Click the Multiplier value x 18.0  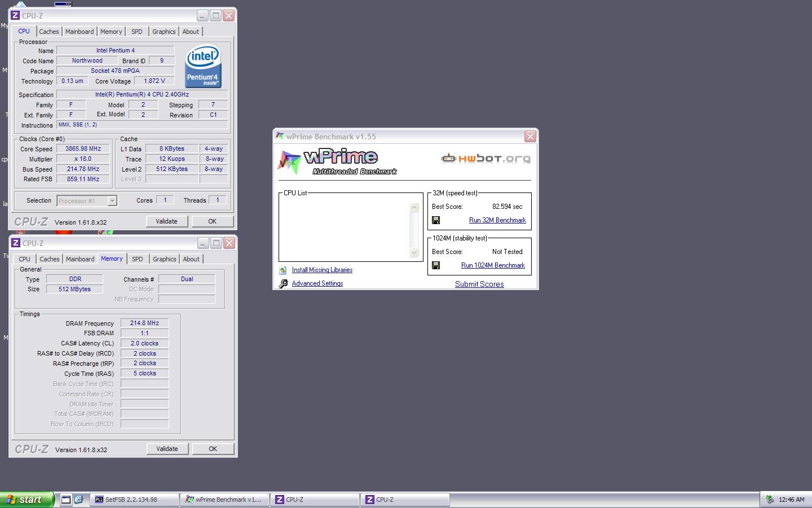click(83, 159)
